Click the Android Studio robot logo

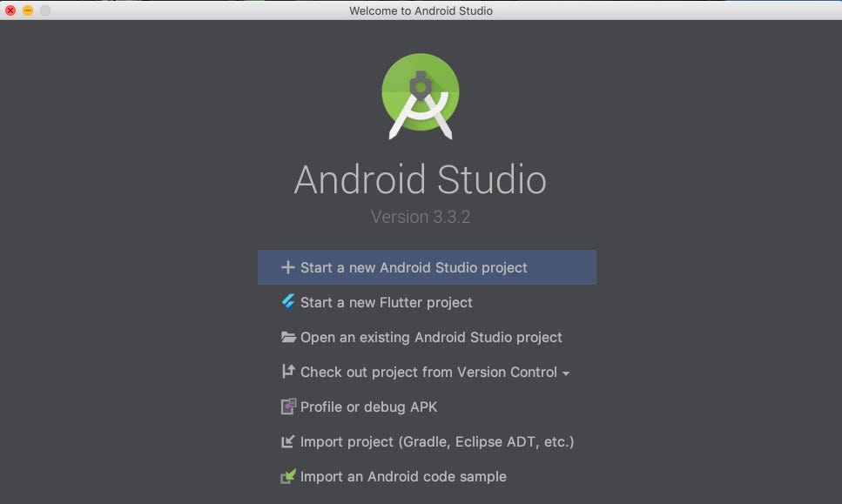coord(421,96)
